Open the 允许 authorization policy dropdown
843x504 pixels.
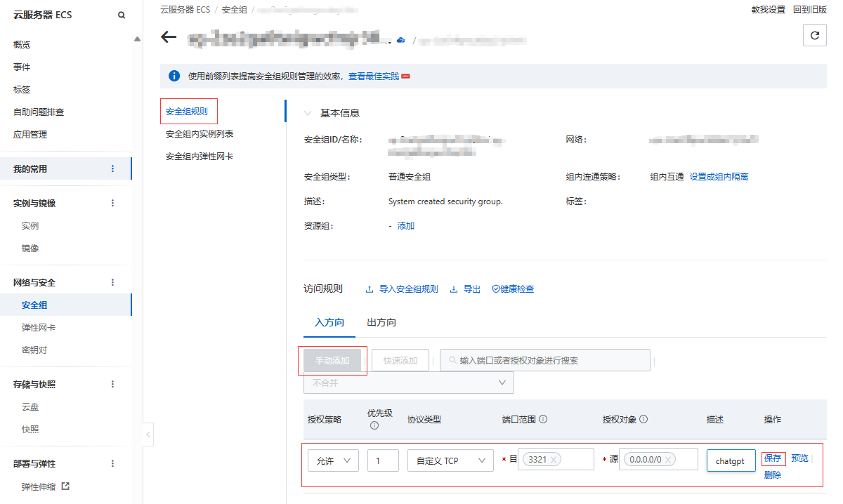333,460
